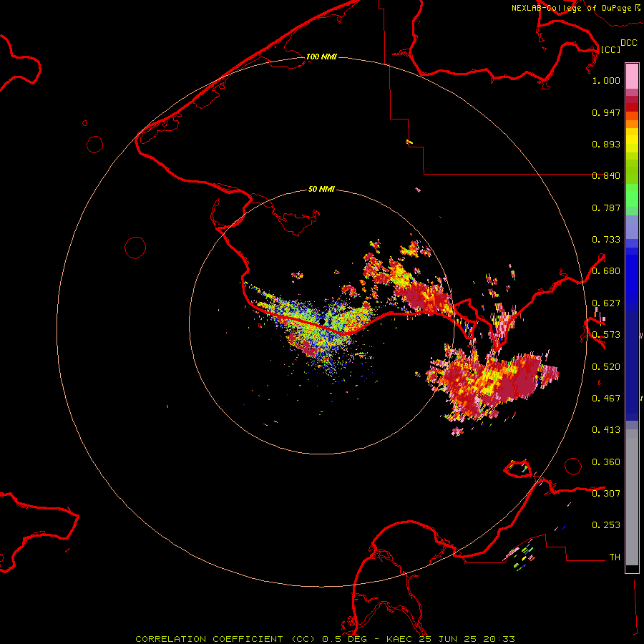Screen dimensions: 644x644
Task: Select the 0.467 scale value
Action: [606, 399]
